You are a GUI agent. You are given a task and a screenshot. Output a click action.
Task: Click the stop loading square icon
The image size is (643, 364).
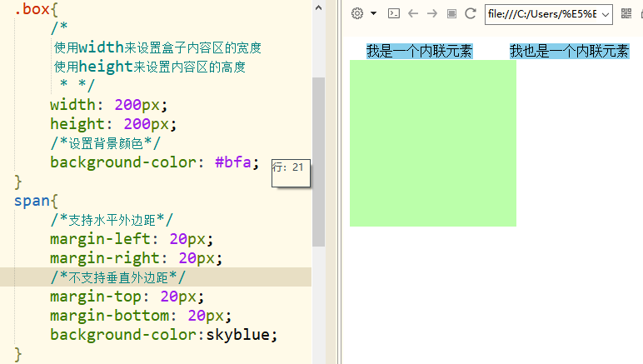451,14
